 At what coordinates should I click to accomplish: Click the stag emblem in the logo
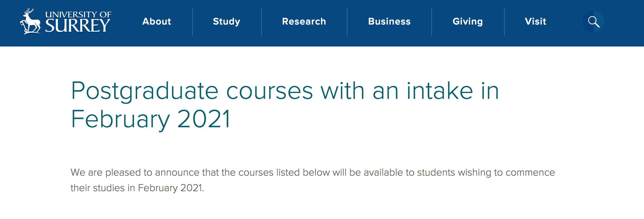pyautogui.click(x=30, y=22)
